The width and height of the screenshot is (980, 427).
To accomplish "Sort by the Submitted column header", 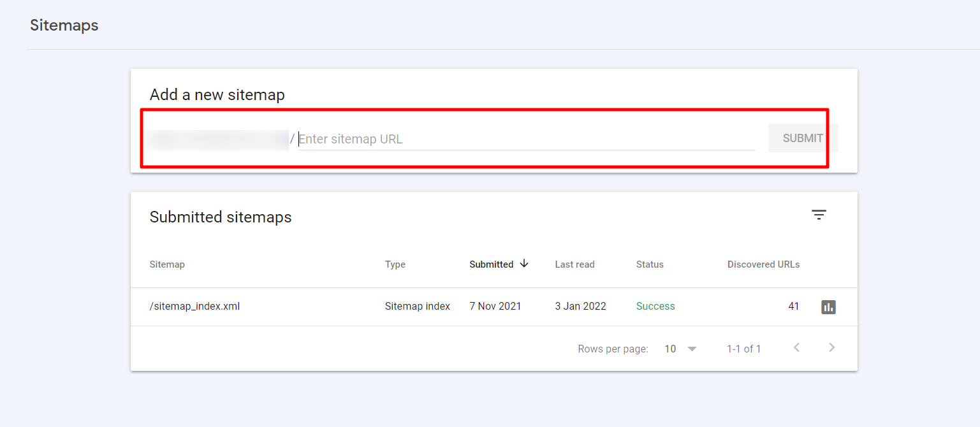I will [491, 264].
